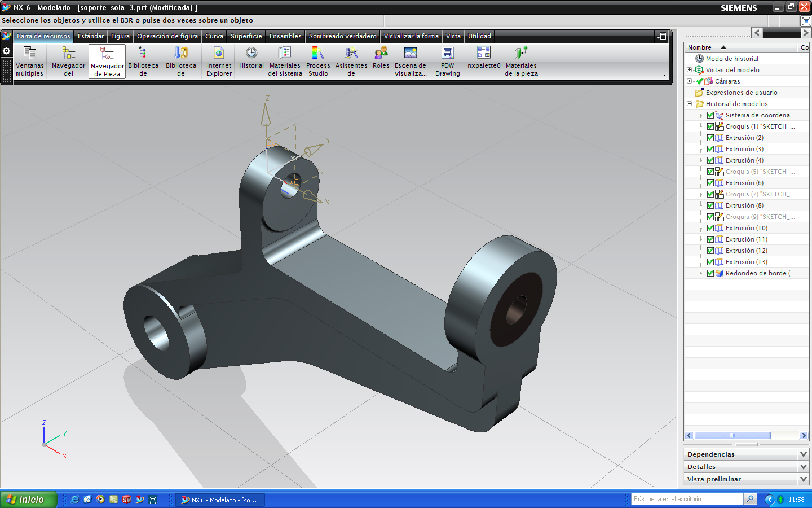Toggle checkbox for Extrusión (13)

click(710, 262)
